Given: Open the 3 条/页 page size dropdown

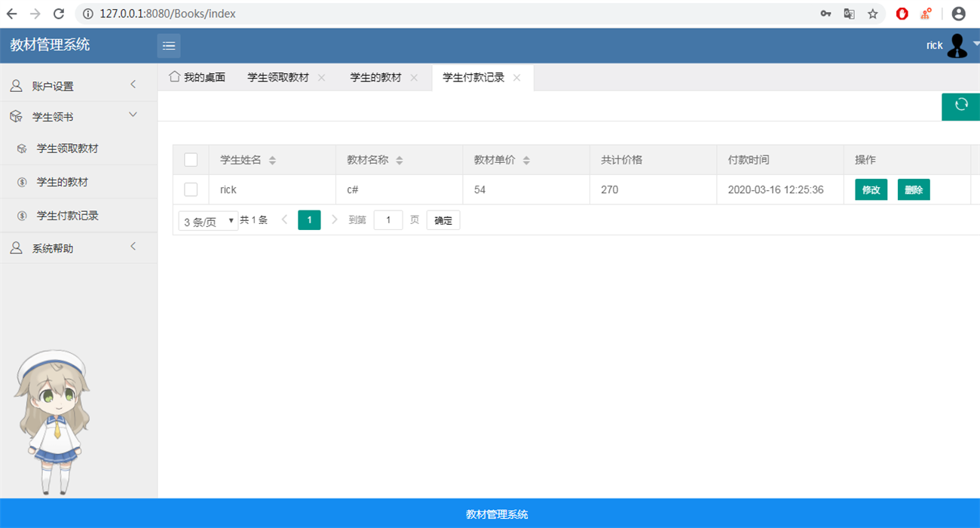Looking at the screenshot, I should (x=208, y=221).
